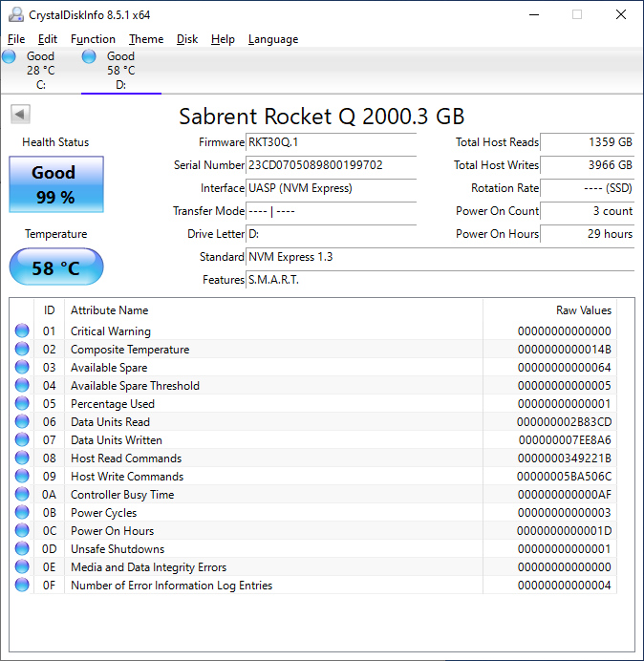The image size is (644, 661).
Task: Open the Language menu
Action: (x=272, y=39)
